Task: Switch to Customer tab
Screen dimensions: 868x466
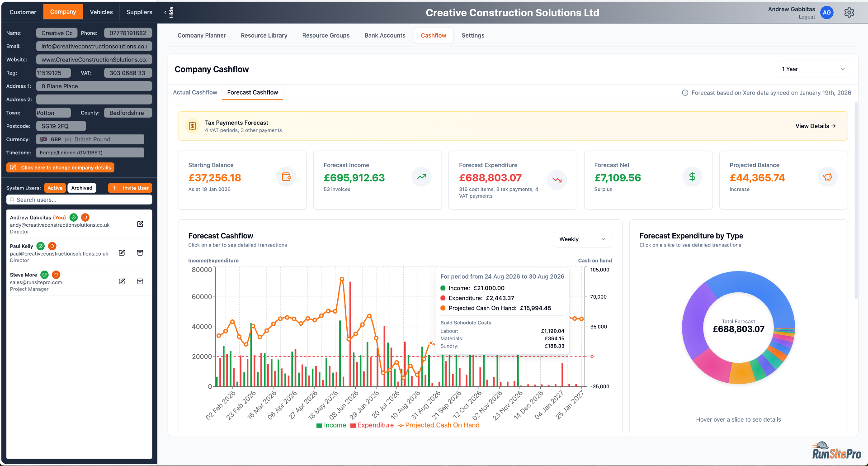Action: [x=23, y=12]
